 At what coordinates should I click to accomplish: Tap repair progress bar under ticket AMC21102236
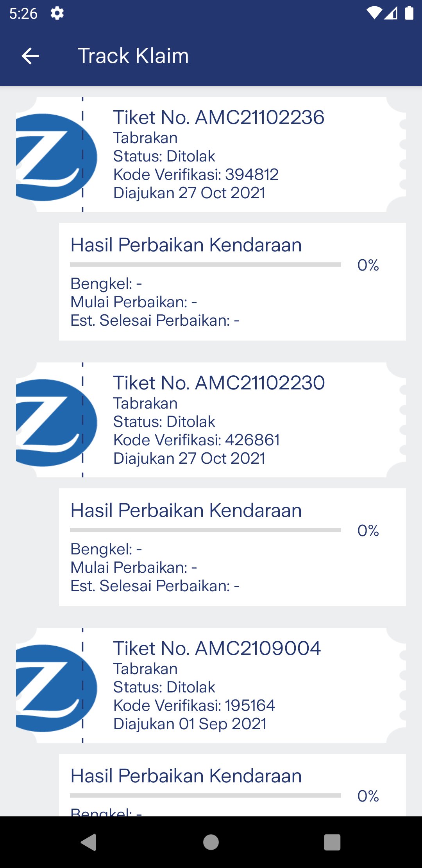tap(205, 265)
